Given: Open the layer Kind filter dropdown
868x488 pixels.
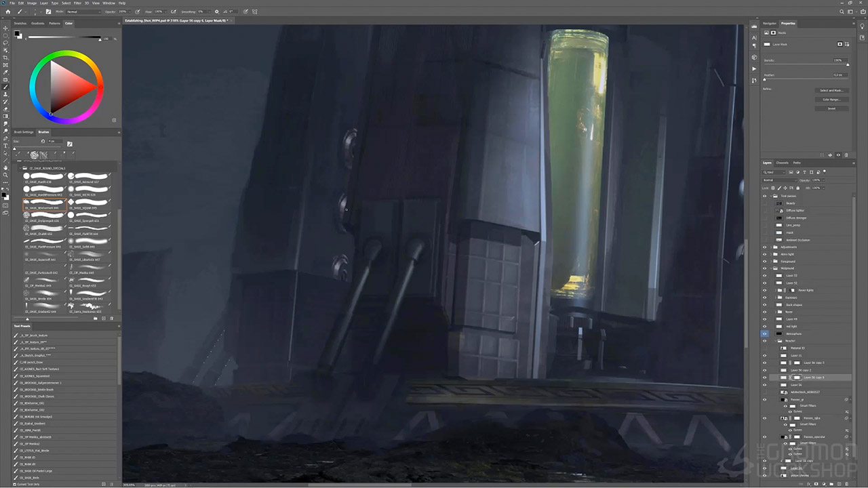Looking at the screenshot, I should point(774,172).
